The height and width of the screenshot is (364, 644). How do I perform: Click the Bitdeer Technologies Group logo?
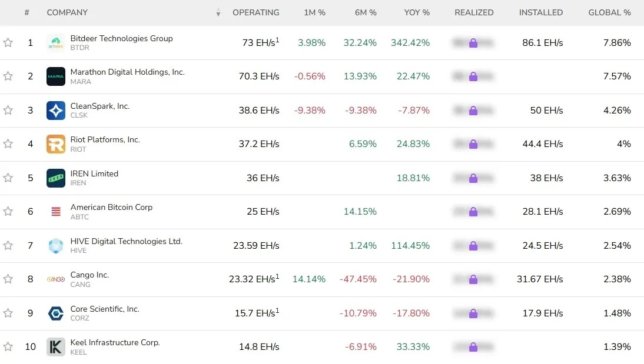pos(56,43)
